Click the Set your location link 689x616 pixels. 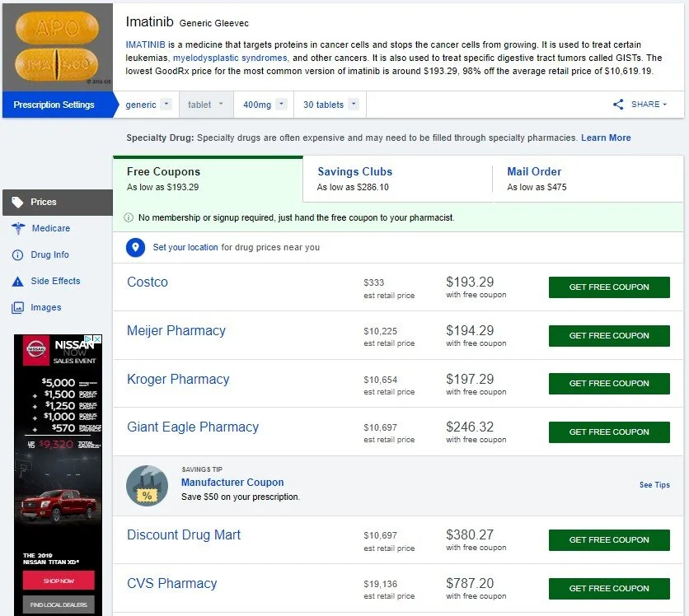185,247
